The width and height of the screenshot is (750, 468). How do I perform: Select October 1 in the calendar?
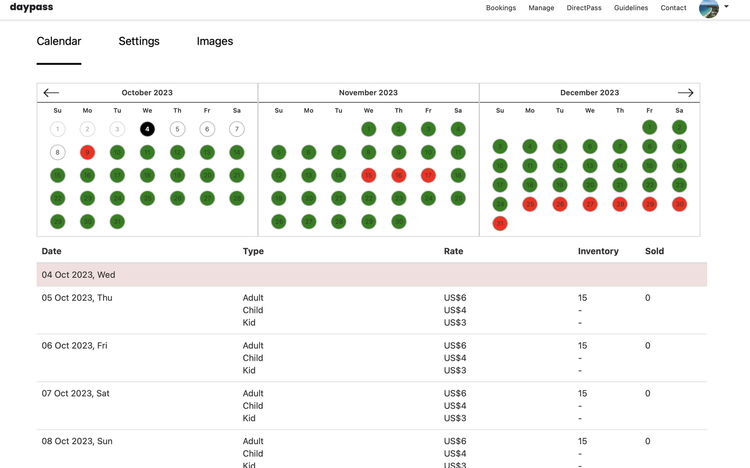(57, 129)
